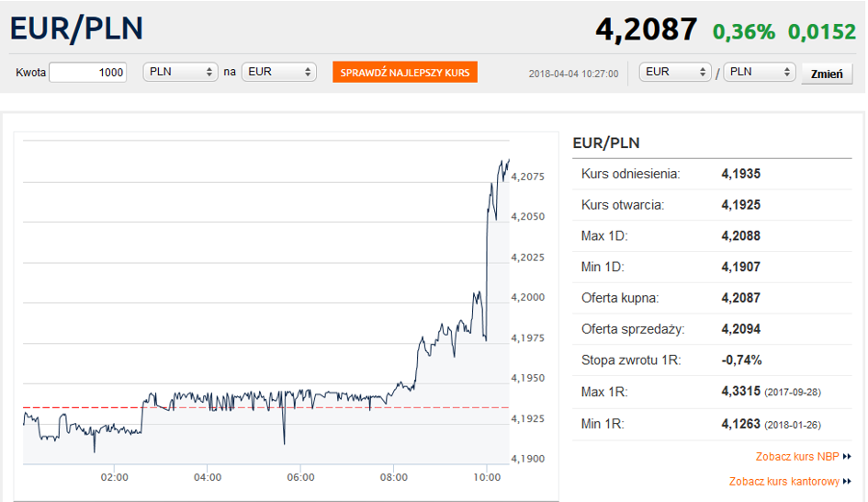Open the Zobacz kurs NBP link
The image size is (868, 502).
coord(796,456)
